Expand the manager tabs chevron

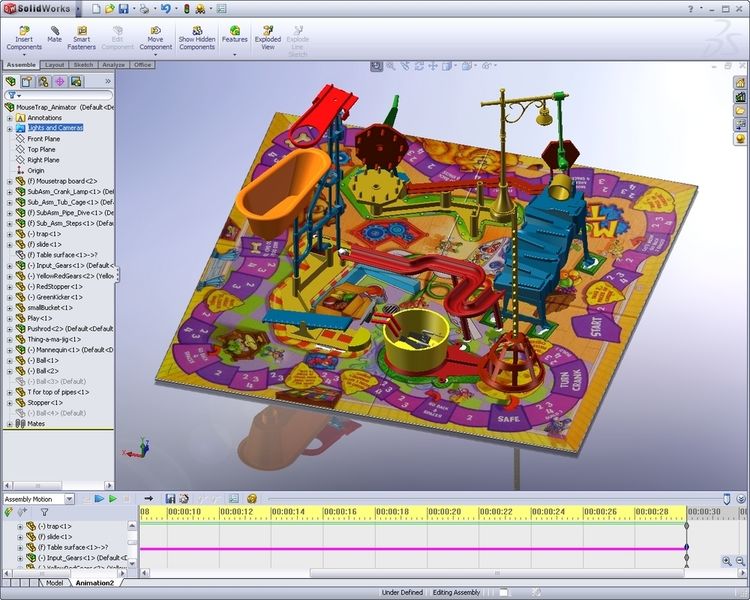(x=108, y=81)
